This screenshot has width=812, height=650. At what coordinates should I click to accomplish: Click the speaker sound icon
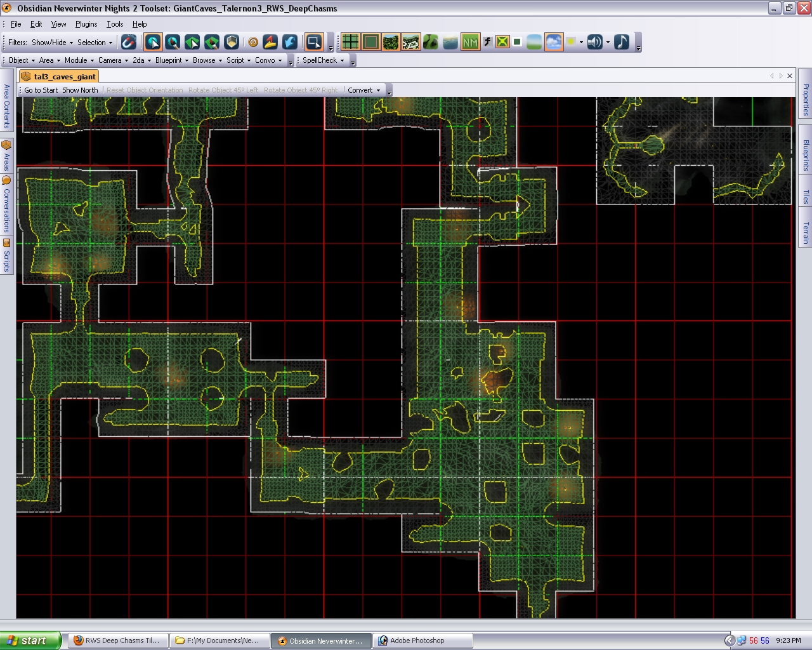tap(594, 43)
